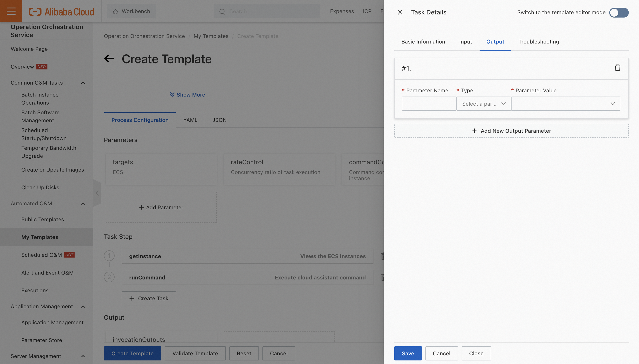Image resolution: width=639 pixels, height=364 pixels.
Task: Click the Parameter Name input field
Action: coord(429,104)
